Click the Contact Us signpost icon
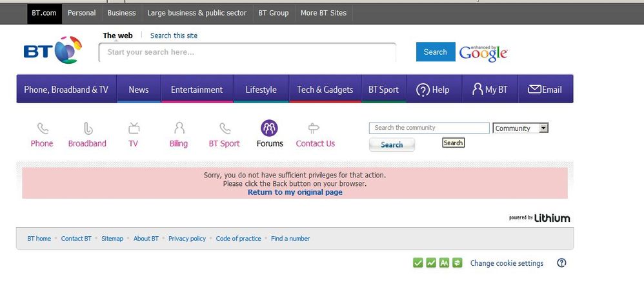The height and width of the screenshot is (300, 644). point(315,128)
